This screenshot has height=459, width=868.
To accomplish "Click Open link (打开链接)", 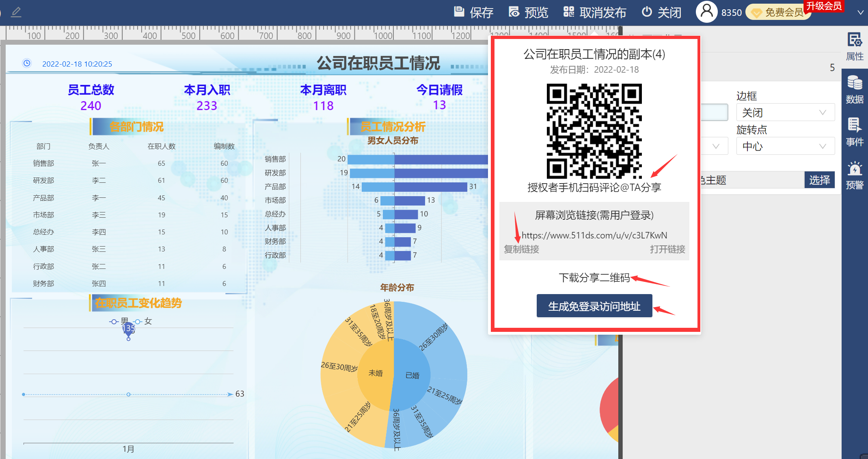I will (667, 249).
